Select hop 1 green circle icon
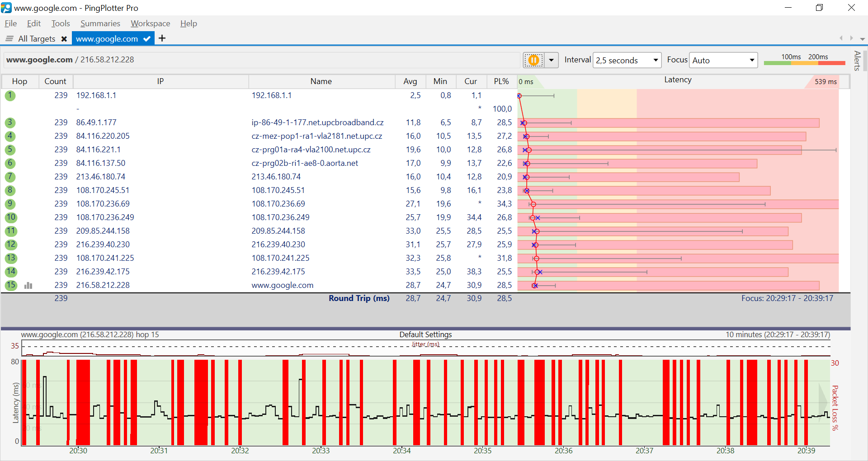868x461 pixels. (x=10, y=95)
